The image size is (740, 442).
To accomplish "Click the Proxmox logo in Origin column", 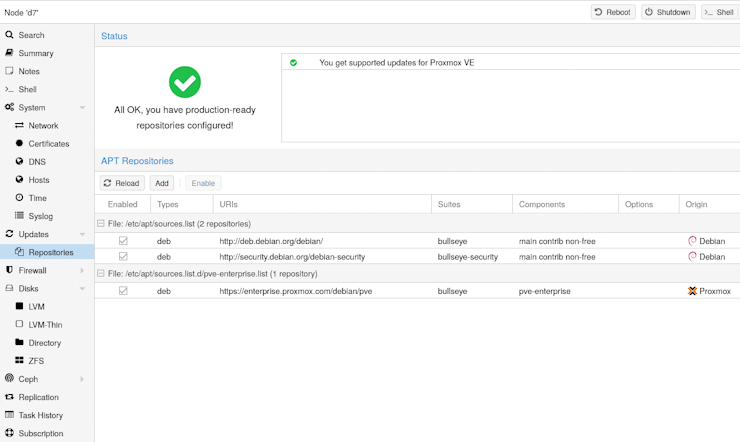I will tap(692, 291).
